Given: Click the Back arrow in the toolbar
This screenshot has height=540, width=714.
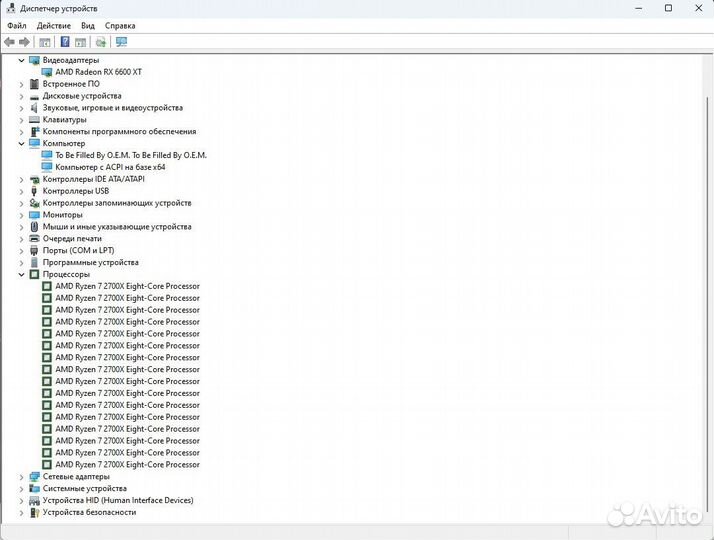Looking at the screenshot, I should click(x=10, y=42).
